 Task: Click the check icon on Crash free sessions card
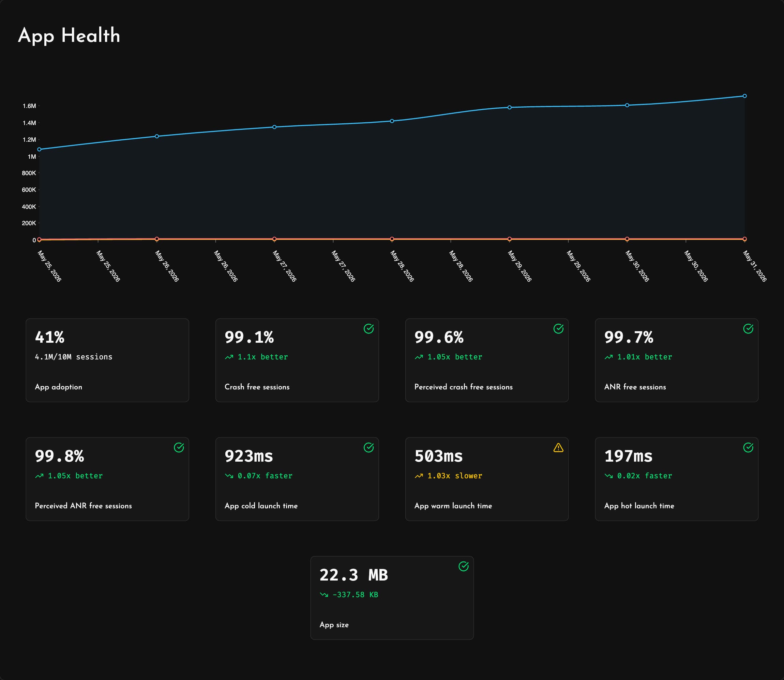point(369,329)
